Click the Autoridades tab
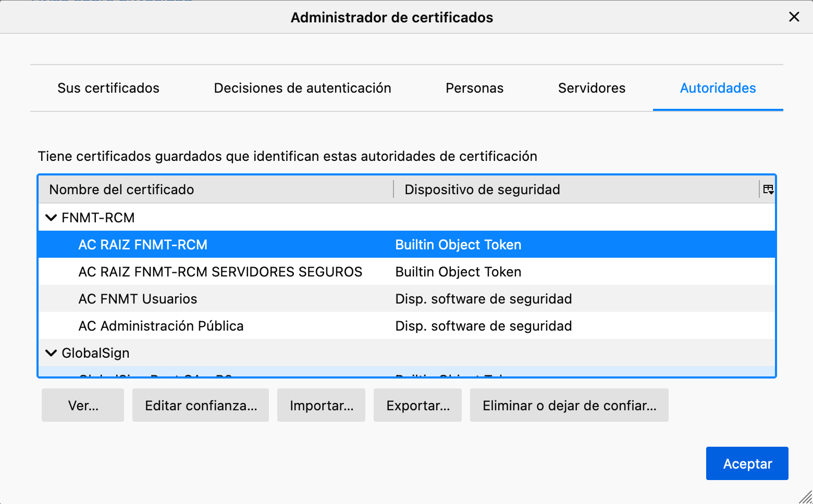 718,88
